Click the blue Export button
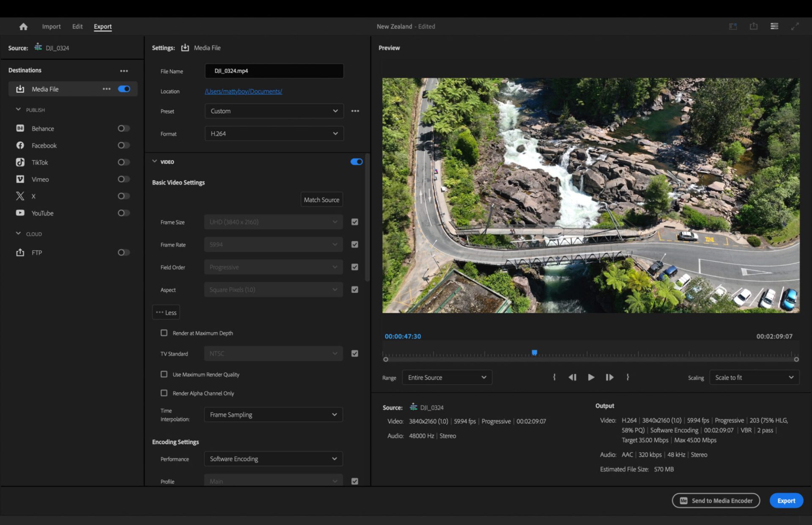Image resolution: width=812 pixels, height=525 pixels. 786,500
